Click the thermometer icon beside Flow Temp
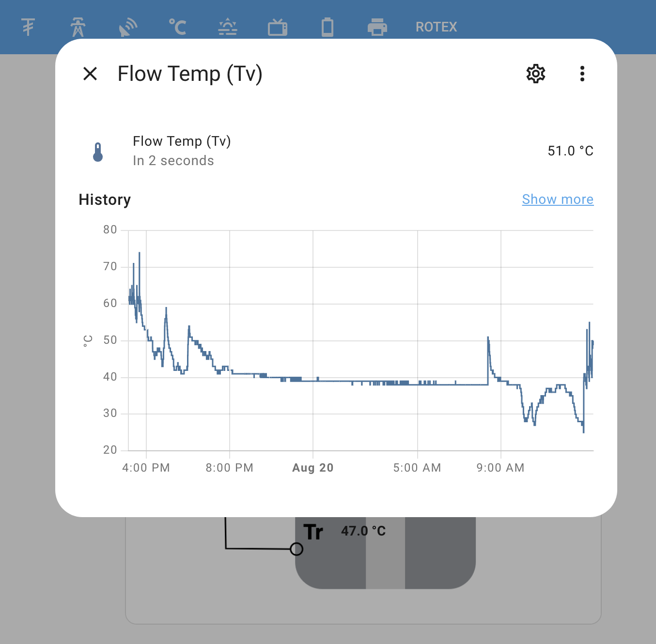Screen dimensions: 656x644 tap(98, 151)
